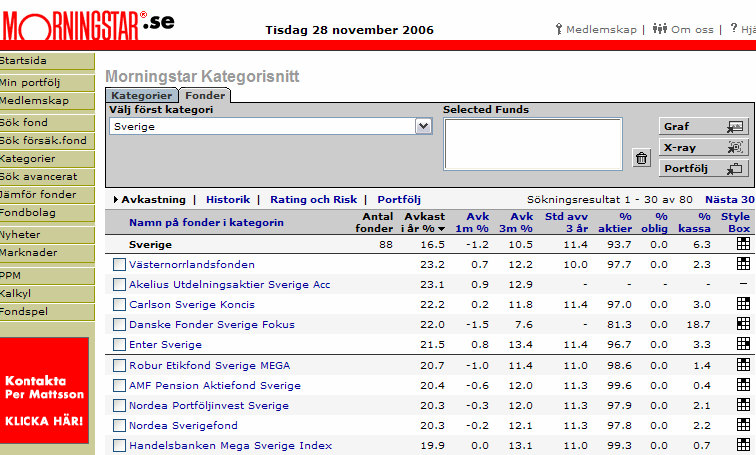
Task: Go to Startsida in sidebar
Action: [47, 61]
